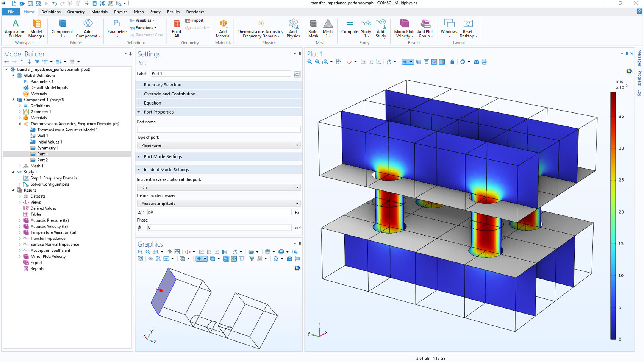Toggle the grid display in Plot 1 toolbar
The image size is (644, 362).
click(426, 62)
